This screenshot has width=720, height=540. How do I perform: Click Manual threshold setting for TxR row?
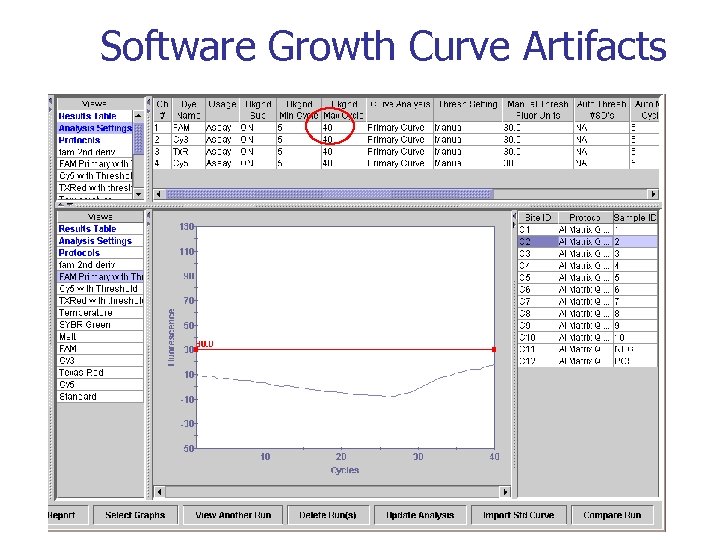[x=467, y=152]
